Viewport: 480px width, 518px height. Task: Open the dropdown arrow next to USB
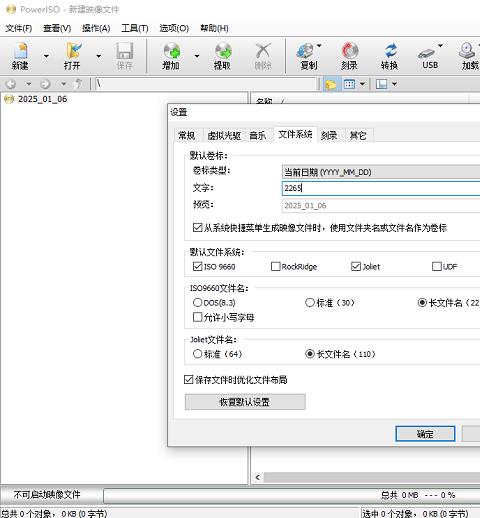440,46
